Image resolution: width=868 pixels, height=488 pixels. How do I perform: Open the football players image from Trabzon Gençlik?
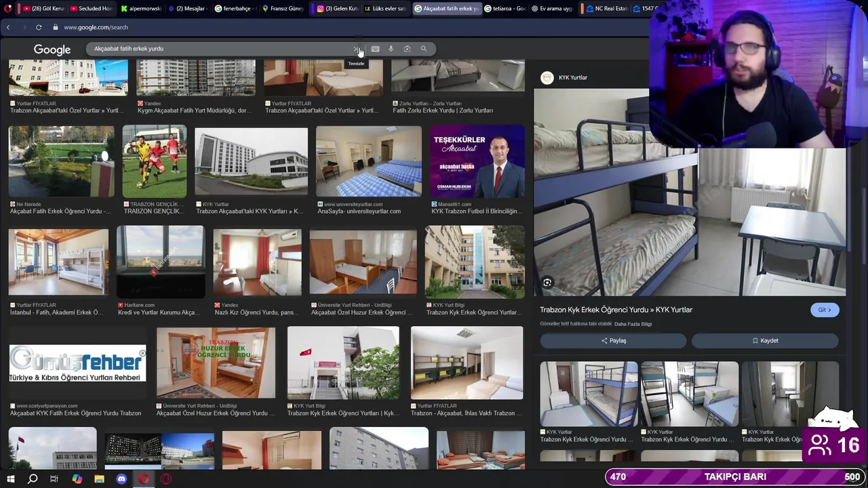(155, 161)
